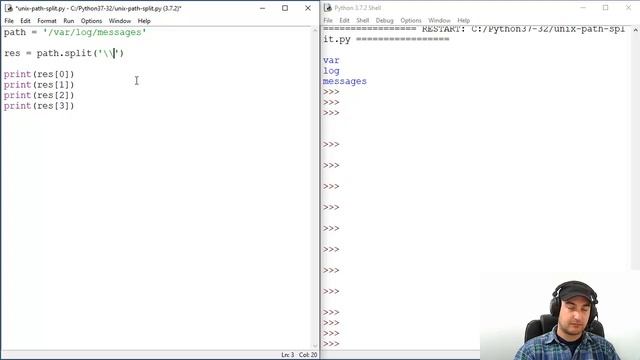Screen dimensions: 640x360
Task: Click the Col: 20 status indicator
Action: click(308, 355)
